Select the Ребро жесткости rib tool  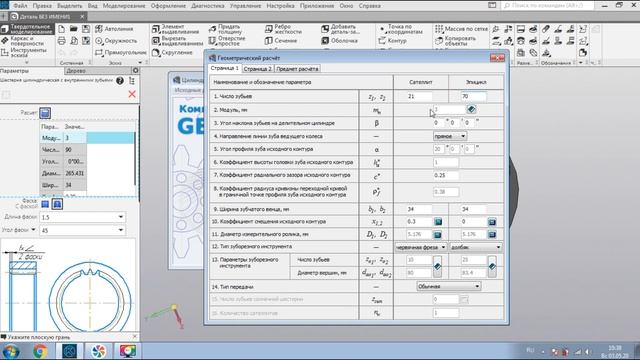click(x=283, y=29)
